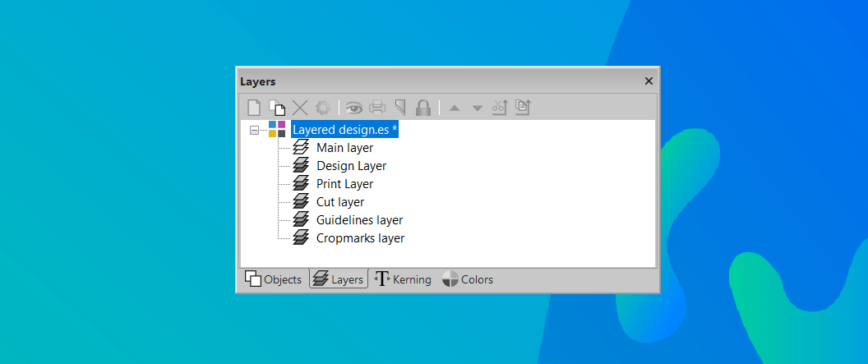Click the CMYK document icon
Image resolution: width=868 pixels, height=364 pixels.
[x=277, y=129]
